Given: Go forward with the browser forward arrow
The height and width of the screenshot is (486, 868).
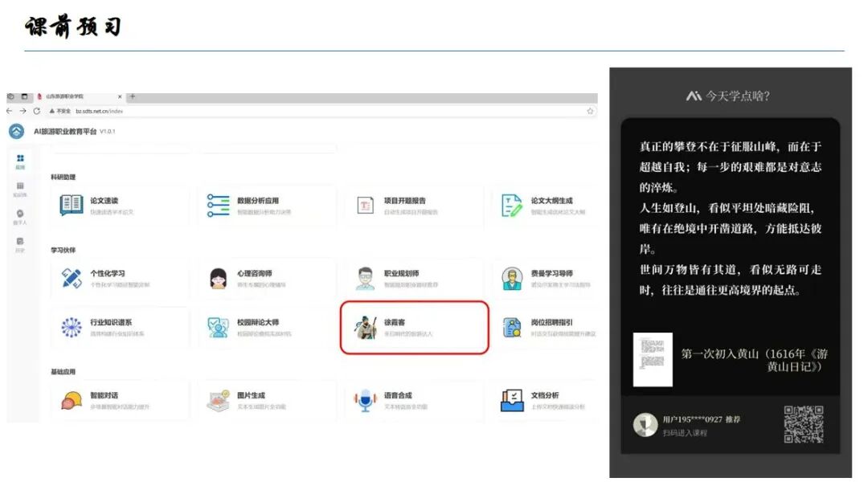Looking at the screenshot, I should 23,112.
